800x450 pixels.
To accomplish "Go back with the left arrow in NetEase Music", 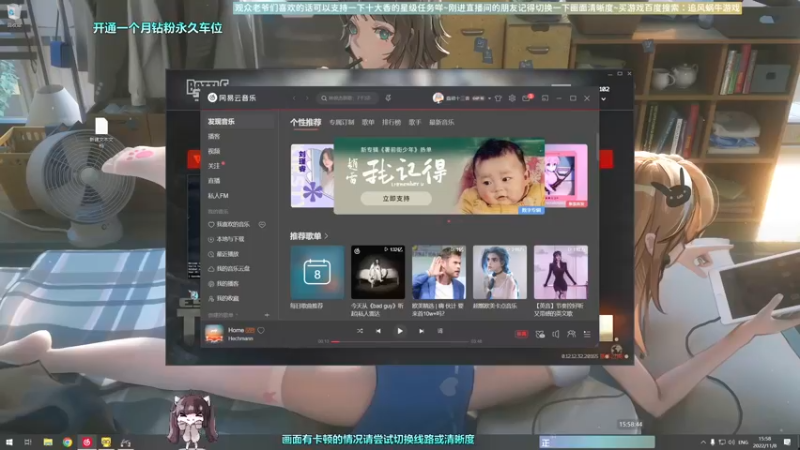I will tap(294, 98).
